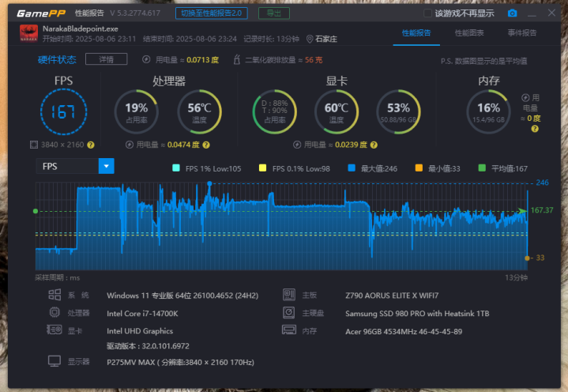
Task: Click the memory module icon in info list
Action: click(288, 330)
